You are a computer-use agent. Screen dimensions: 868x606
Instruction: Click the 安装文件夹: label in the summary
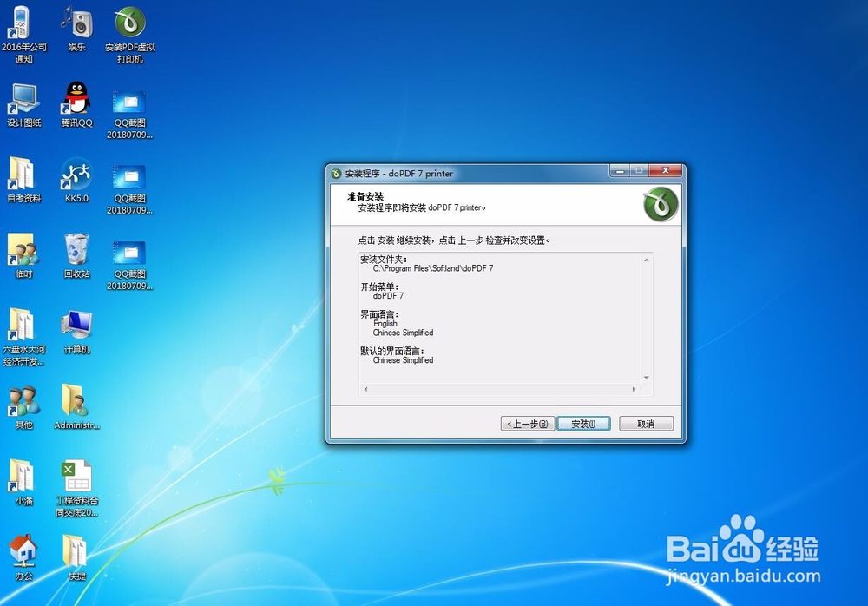[x=384, y=259]
